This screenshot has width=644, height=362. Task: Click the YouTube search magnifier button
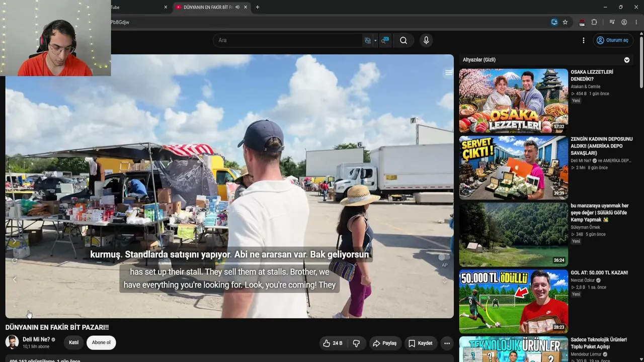click(404, 40)
